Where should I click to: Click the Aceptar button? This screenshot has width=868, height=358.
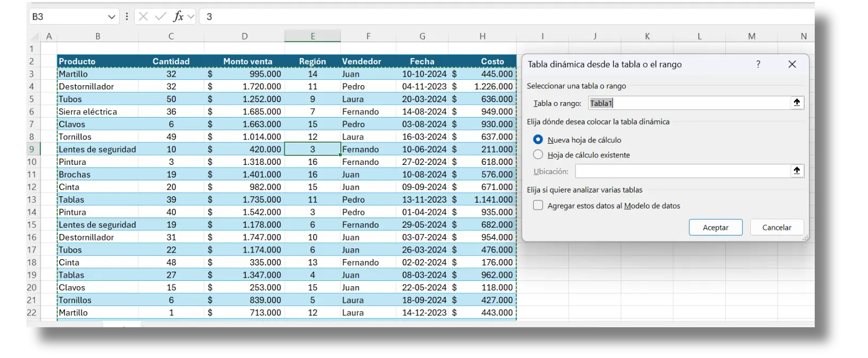(716, 227)
